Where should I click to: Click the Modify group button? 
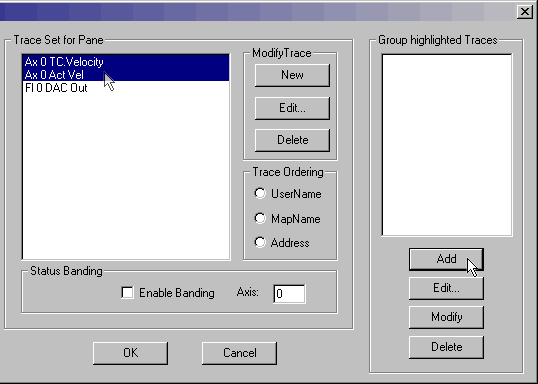(446, 317)
